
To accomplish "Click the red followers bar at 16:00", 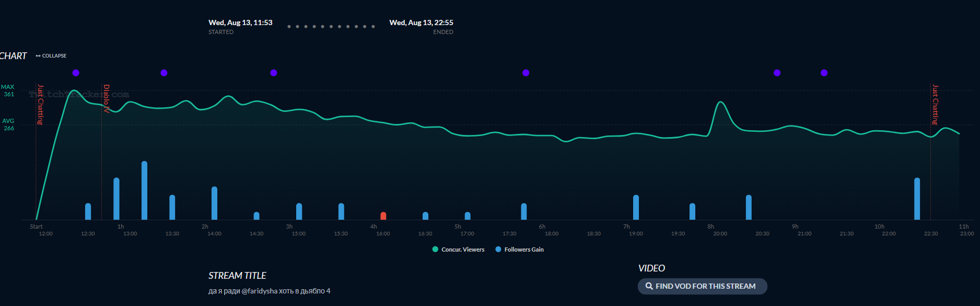I will (x=383, y=216).
